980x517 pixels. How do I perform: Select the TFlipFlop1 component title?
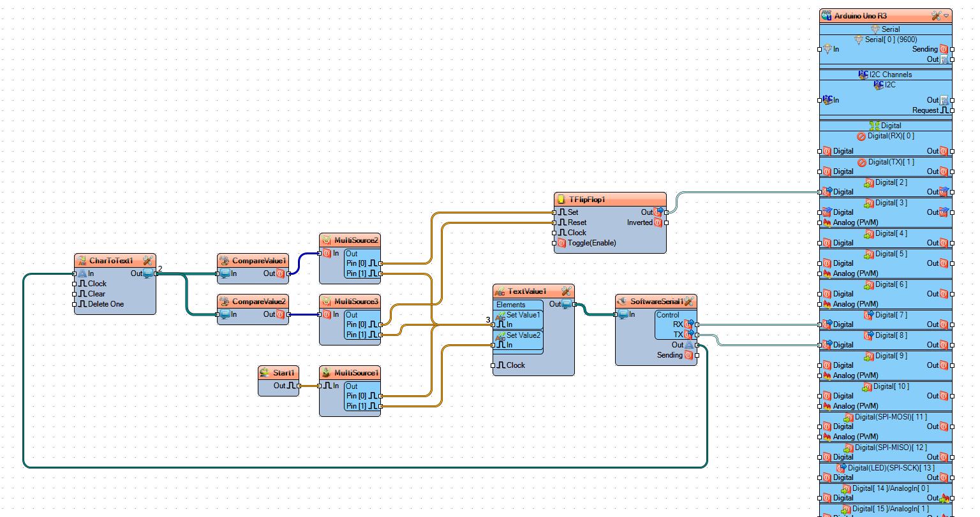coord(587,200)
